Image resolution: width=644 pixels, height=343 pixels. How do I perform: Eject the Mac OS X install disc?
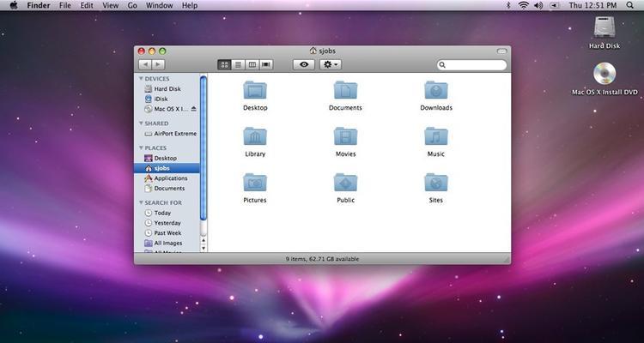(194, 109)
